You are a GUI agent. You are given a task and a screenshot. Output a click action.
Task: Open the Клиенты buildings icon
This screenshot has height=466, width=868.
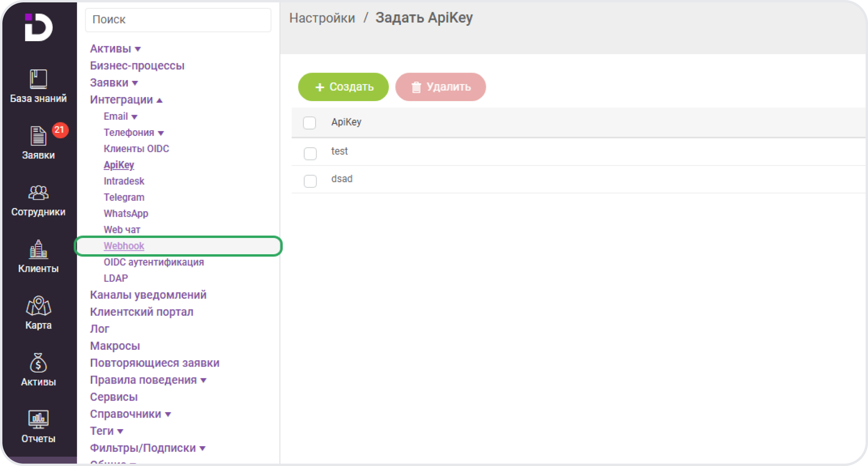click(38, 249)
